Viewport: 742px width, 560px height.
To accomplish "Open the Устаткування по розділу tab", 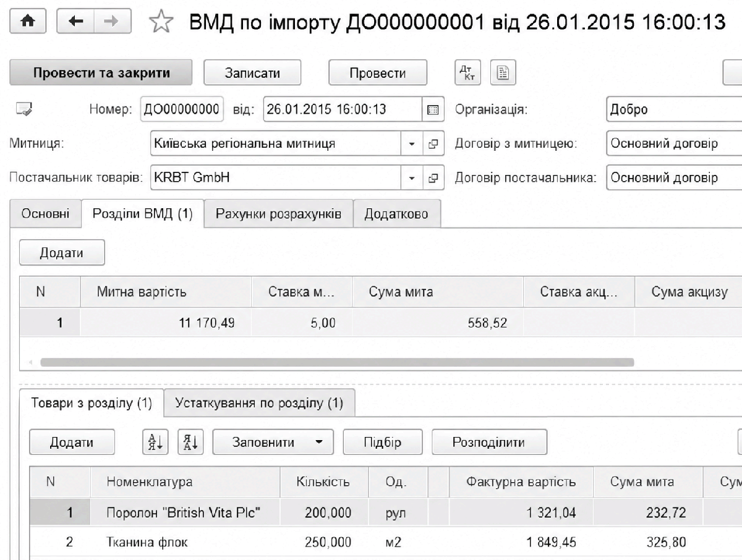I will click(259, 403).
